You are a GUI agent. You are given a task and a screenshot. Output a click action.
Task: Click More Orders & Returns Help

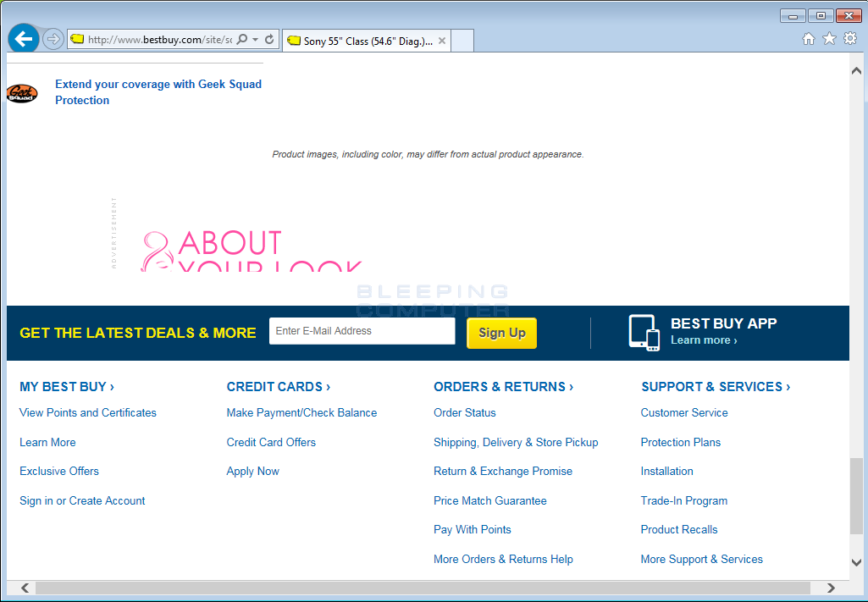tap(503, 560)
